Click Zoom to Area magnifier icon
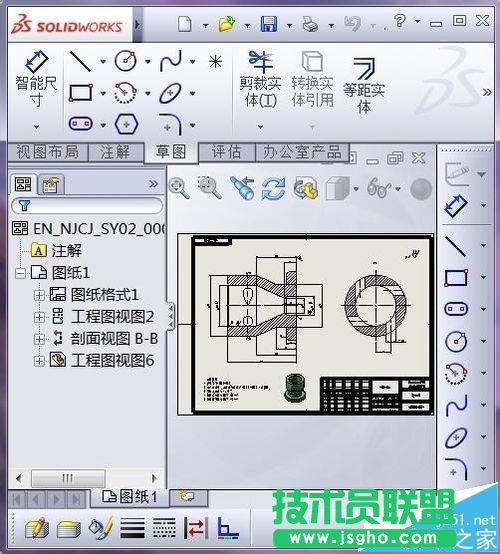This screenshot has height=554, width=500. click(x=210, y=188)
